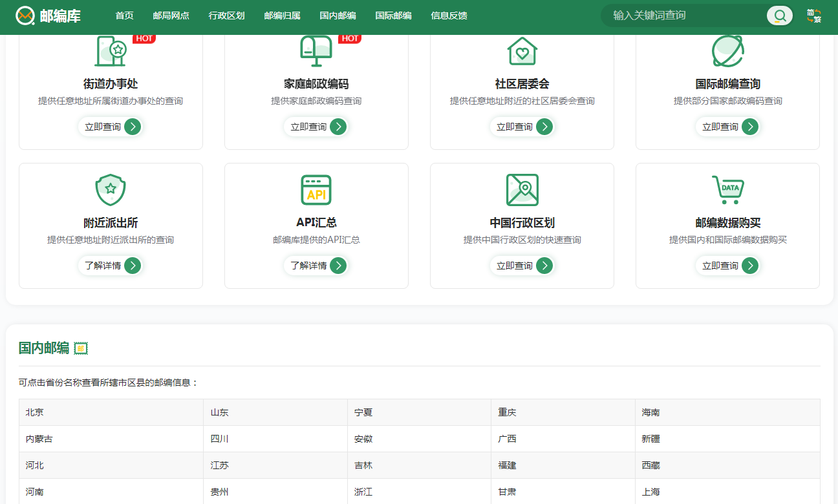The height and width of the screenshot is (504, 838).
Task: Select 新疆 in the province table
Action: (650, 439)
